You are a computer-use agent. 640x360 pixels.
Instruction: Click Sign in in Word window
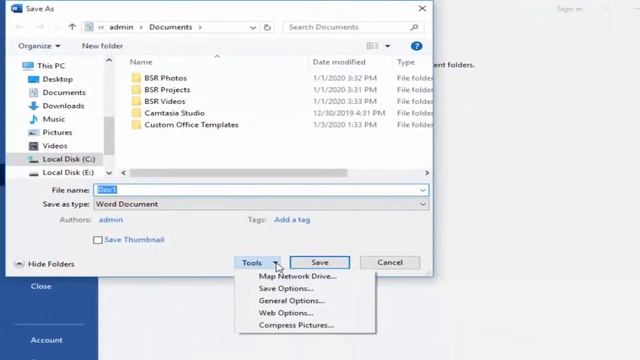pyautogui.click(x=569, y=9)
